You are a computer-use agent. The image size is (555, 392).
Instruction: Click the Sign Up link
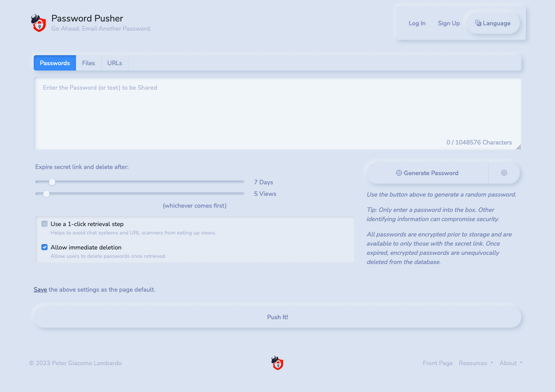[x=448, y=23]
